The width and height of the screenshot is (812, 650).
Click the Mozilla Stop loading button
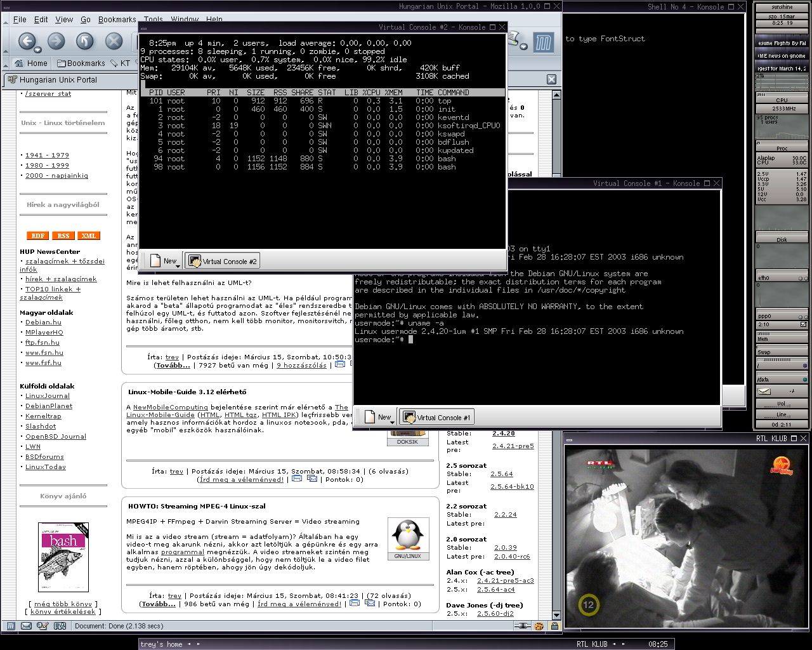point(114,41)
